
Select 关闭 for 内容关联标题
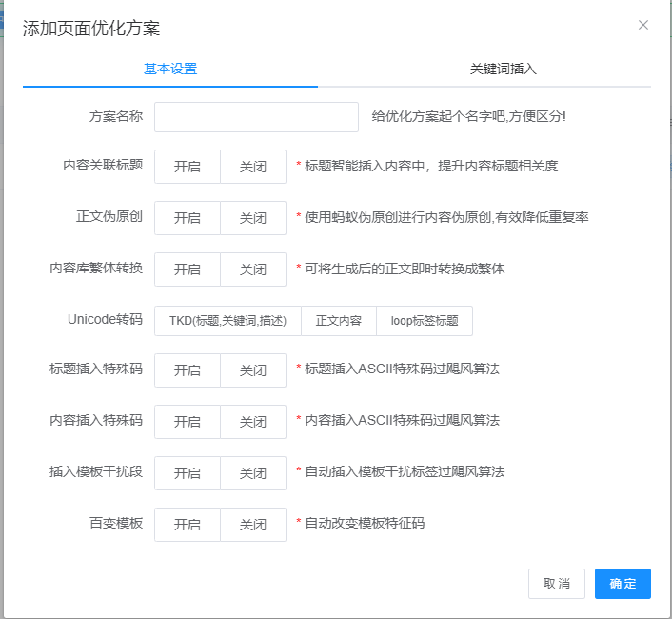(x=253, y=167)
